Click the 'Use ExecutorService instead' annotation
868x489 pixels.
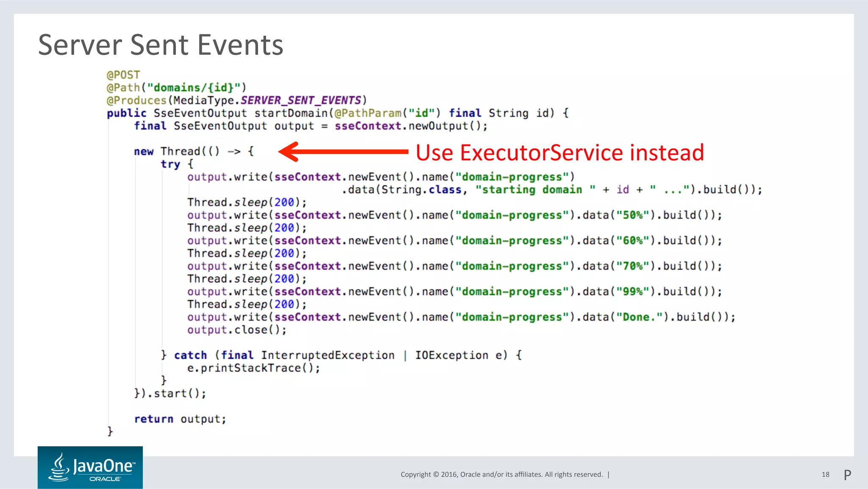(559, 153)
